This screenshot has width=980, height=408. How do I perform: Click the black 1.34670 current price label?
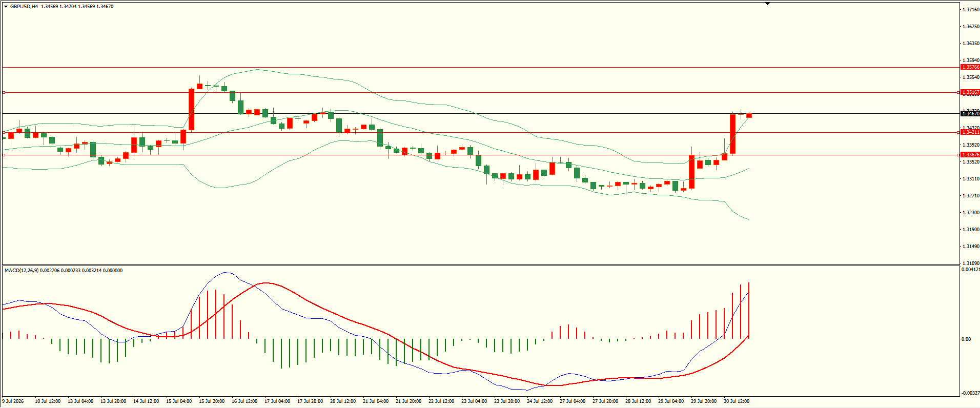click(970, 114)
